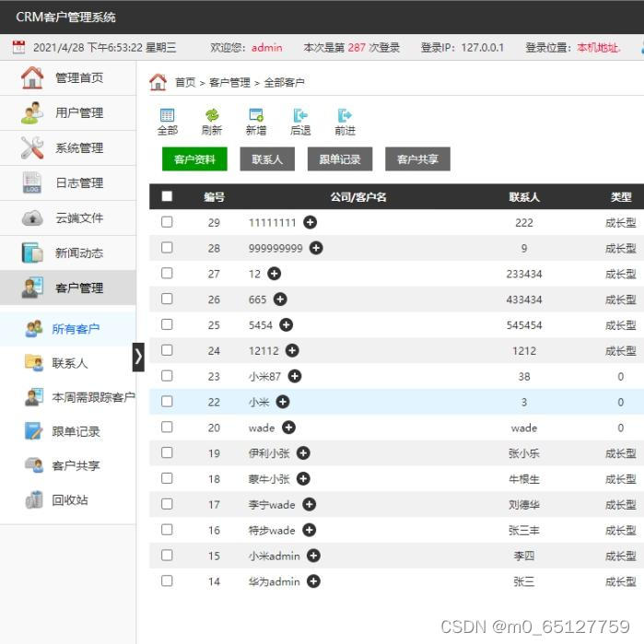The image size is (644, 644).
Task: Click the 所有客户 people icon
Action: pyautogui.click(x=34, y=329)
